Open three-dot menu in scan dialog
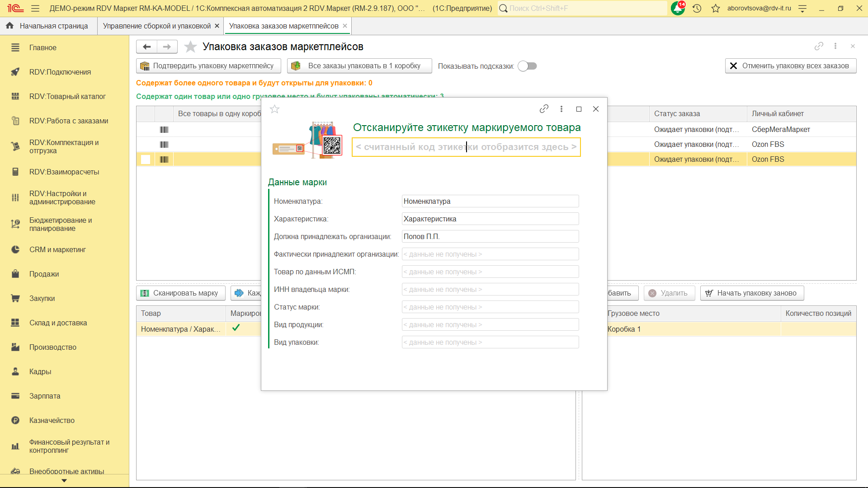 click(561, 109)
